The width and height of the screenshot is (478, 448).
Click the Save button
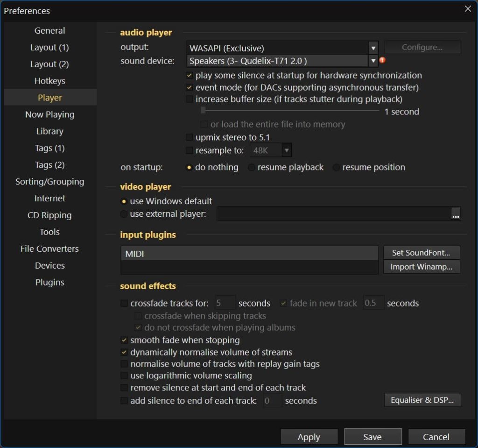pos(373,437)
